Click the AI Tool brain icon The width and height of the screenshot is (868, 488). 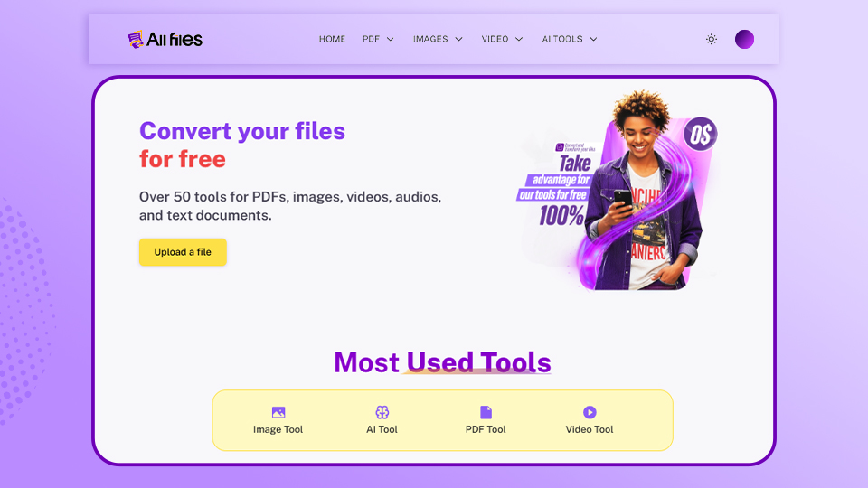pyautogui.click(x=382, y=412)
